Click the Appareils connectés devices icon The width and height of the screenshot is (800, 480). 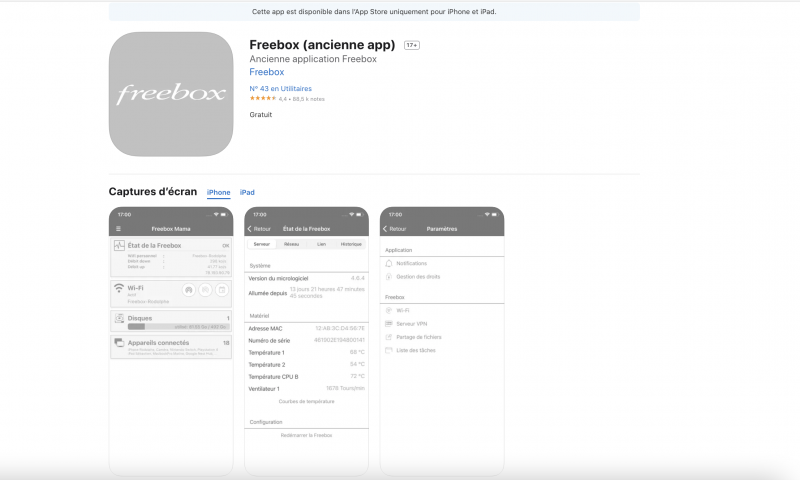119,342
